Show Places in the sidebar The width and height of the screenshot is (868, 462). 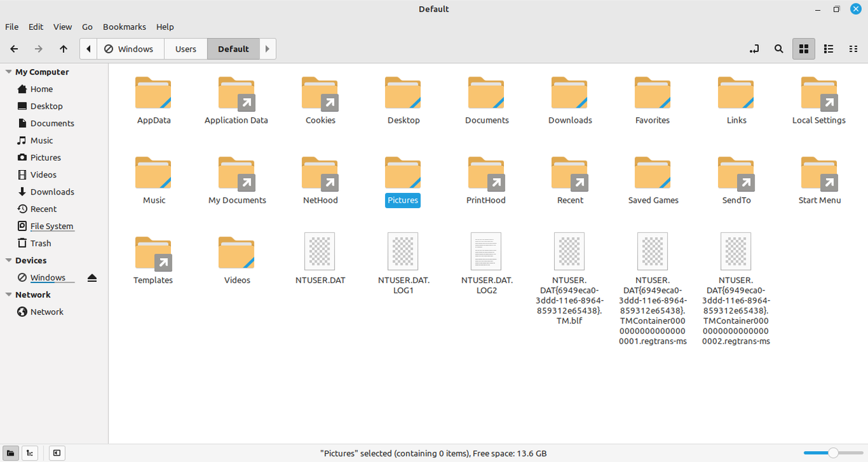[x=11, y=453]
